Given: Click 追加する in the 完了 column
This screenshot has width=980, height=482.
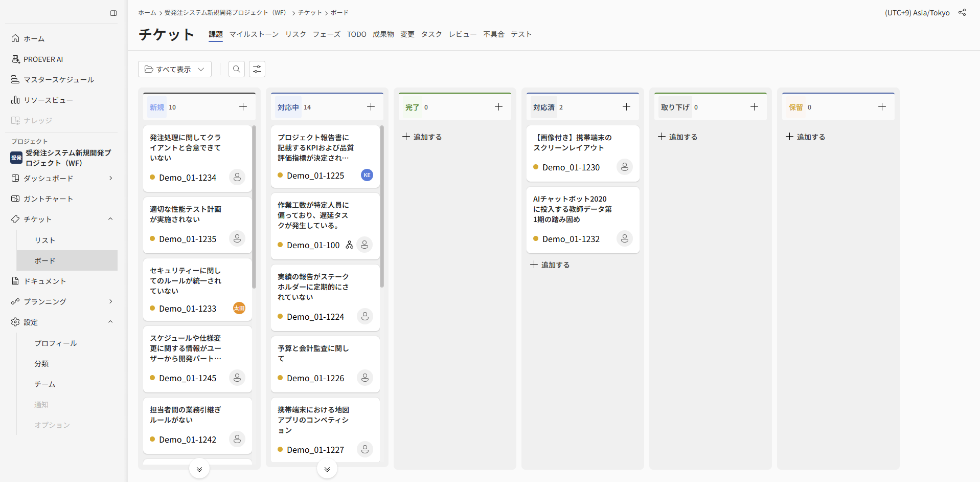Looking at the screenshot, I should tap(422, 137).
